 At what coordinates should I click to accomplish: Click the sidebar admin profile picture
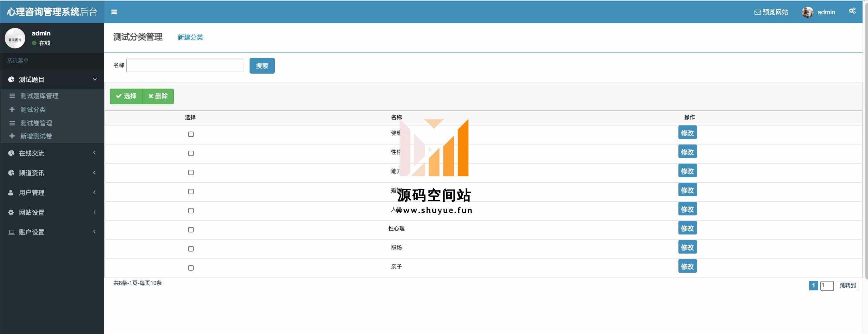(x=15, y=38)
